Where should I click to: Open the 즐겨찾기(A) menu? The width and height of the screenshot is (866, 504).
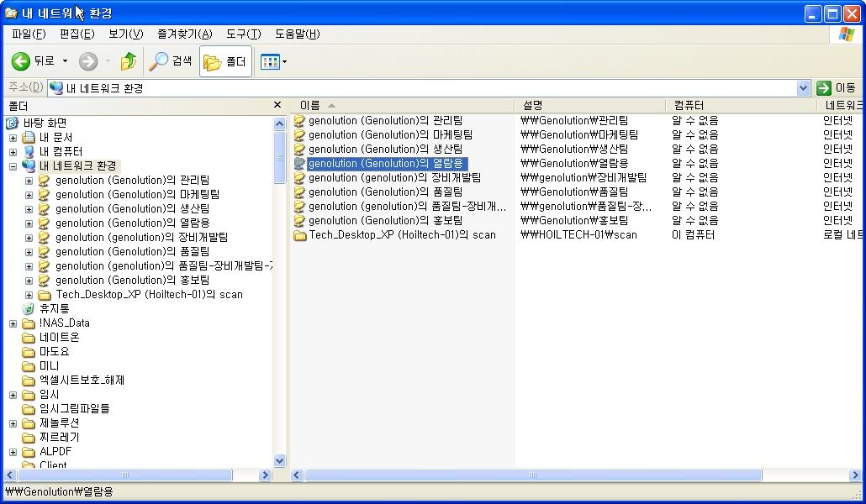184,34
